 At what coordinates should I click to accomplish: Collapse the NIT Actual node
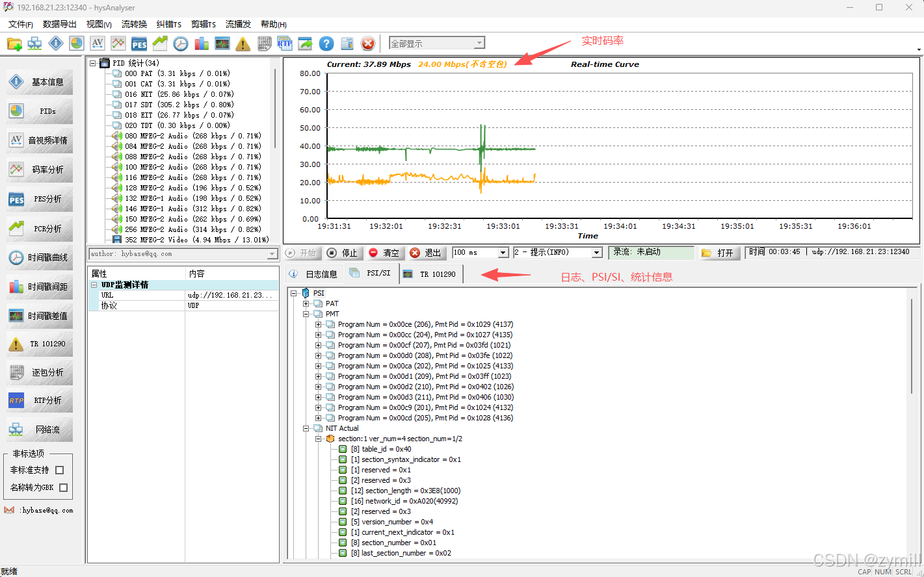pos(306,428)
